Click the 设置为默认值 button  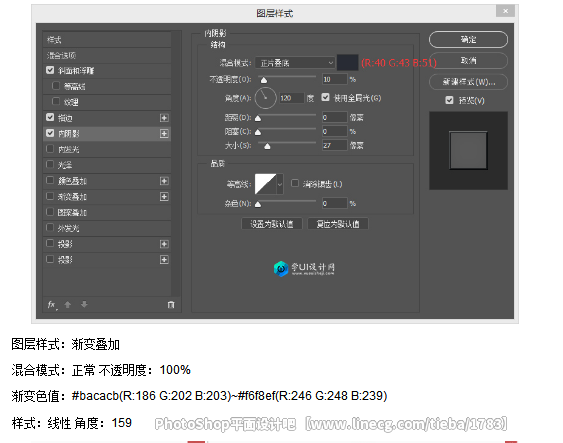[x=272, y=224]
